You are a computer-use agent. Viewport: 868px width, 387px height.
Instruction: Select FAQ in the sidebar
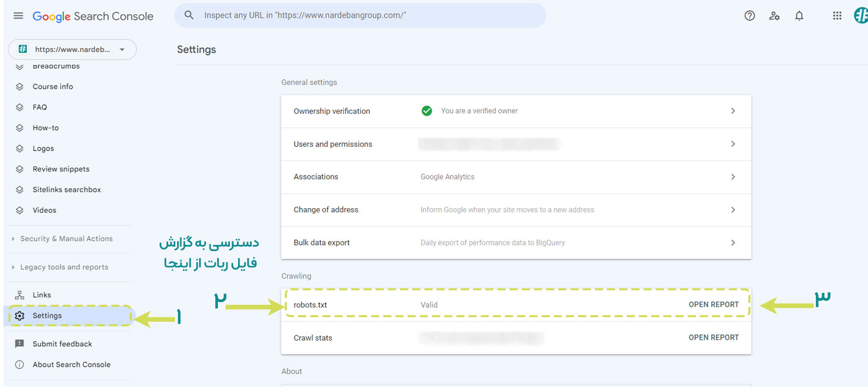(x=40, y=107)
